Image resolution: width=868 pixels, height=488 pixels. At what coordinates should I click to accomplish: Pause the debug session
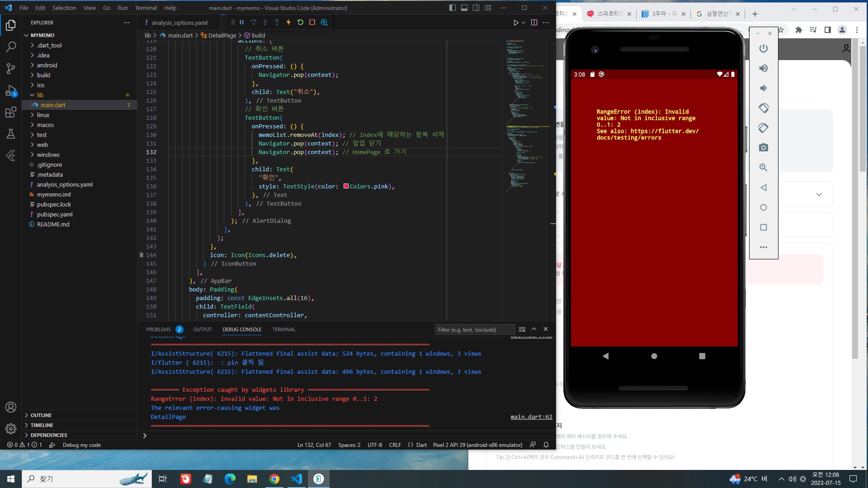click(242, 22)
